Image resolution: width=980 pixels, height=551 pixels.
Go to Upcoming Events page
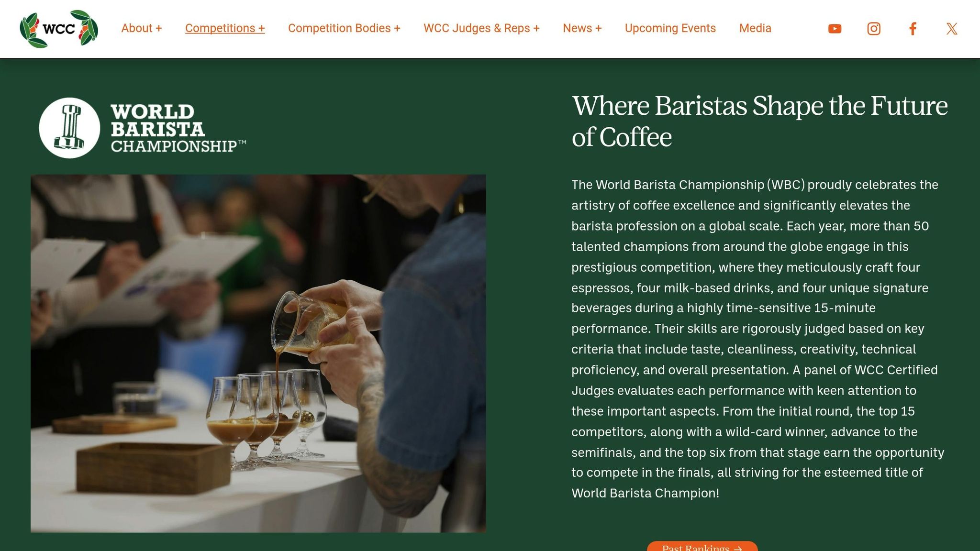(670, 28)
